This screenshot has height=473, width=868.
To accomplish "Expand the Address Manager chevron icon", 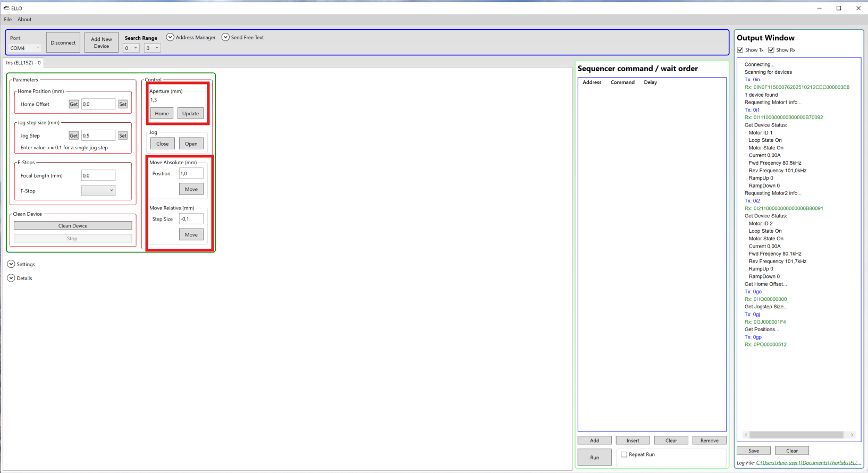I will coord(170,37).
